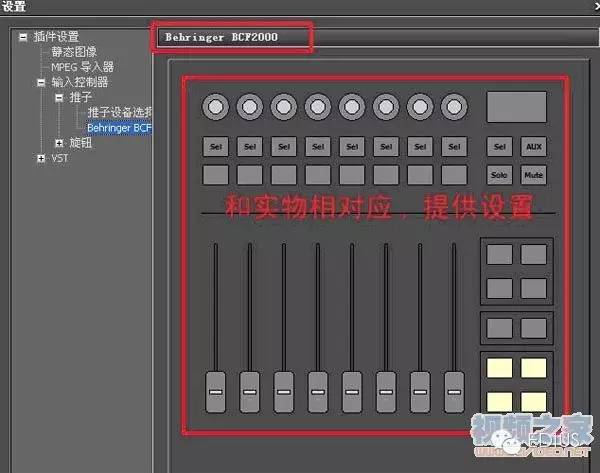
Task: Click the Behringer BCF2000 title bar
Action: pos(377,37)
